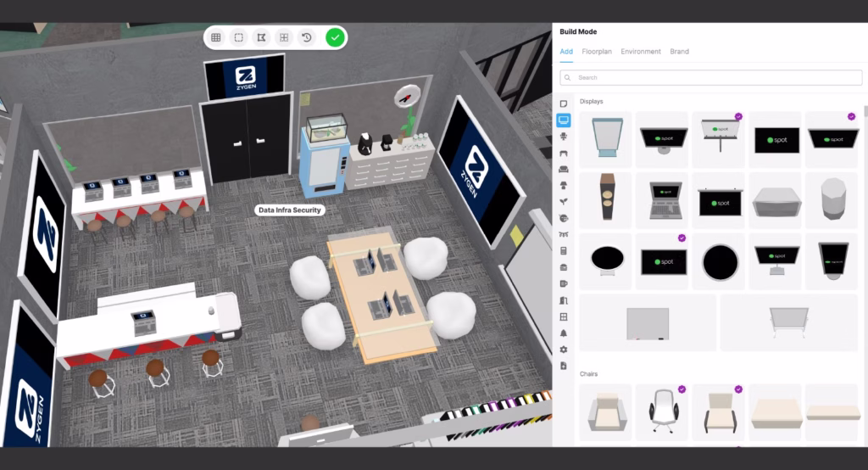Confirm build with the green checkmark button
868x470 pixels.
click(x=335, y=37)
